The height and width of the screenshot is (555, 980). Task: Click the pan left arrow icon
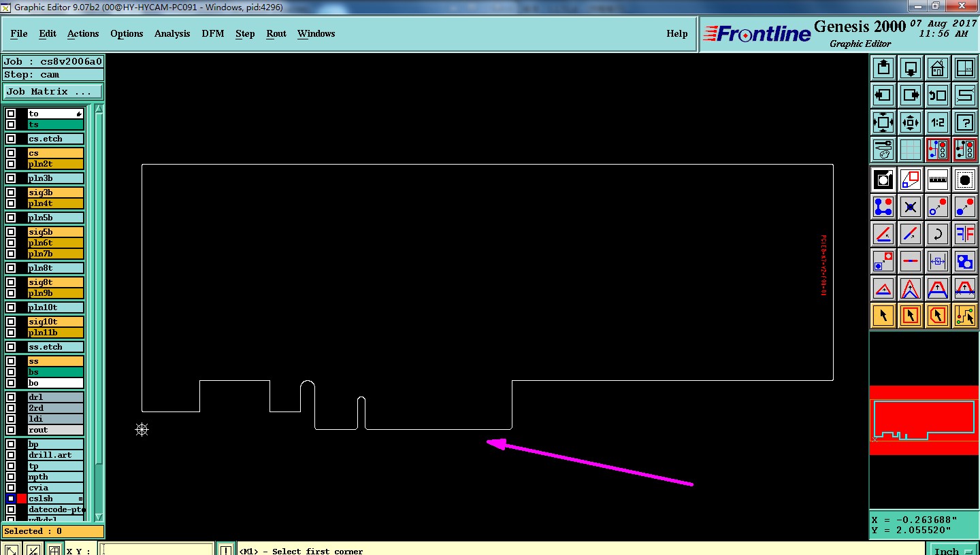click(x=883, y=95)
